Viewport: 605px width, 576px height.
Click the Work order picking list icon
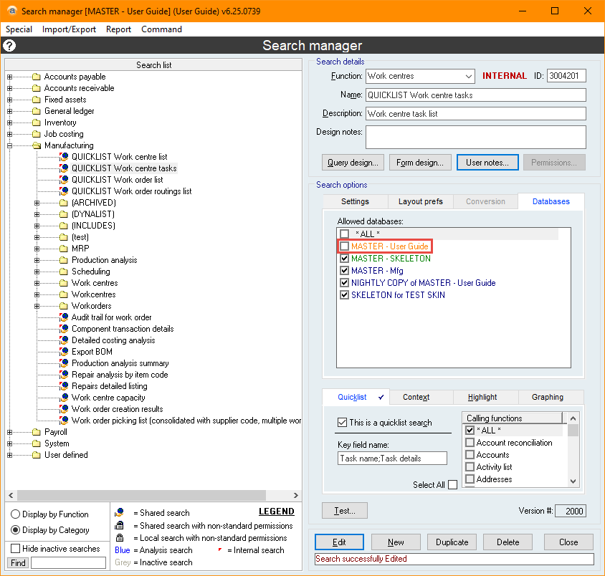coord(64,421)
